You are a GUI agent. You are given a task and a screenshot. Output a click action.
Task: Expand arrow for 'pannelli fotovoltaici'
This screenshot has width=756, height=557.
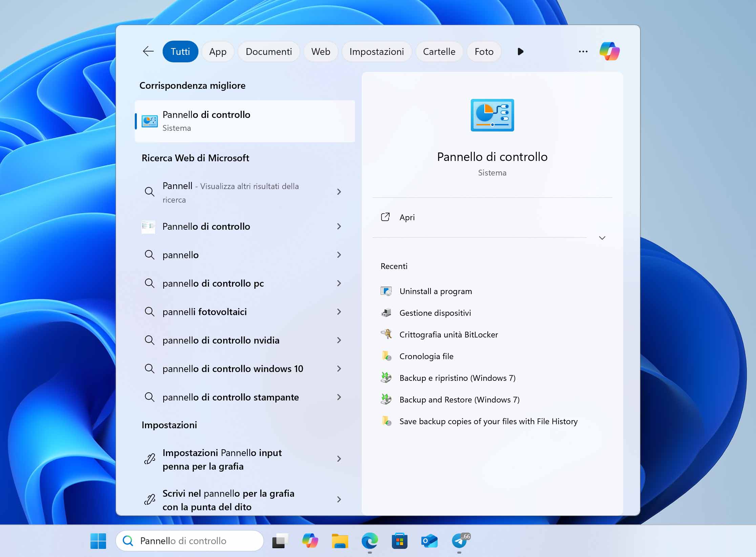(x=339, y=312)
